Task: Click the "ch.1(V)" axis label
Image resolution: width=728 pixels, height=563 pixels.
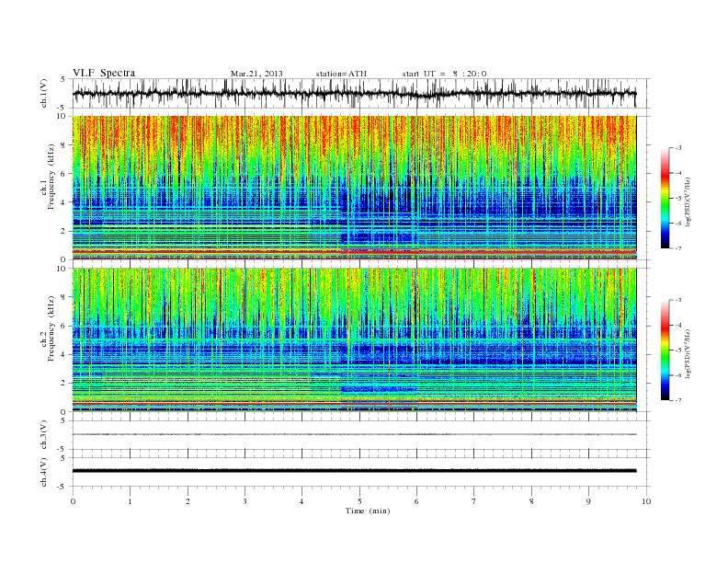Action: pos(44,94)
